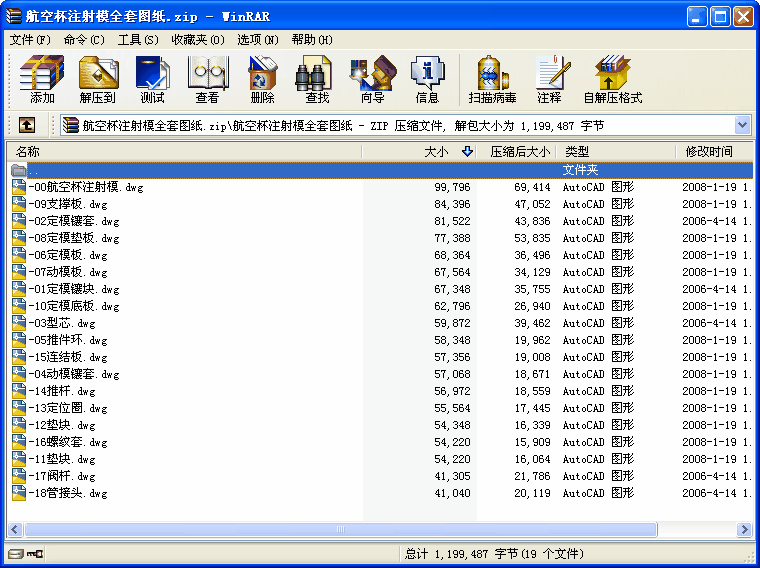
Task: Start 扫描病毒 (Virus Scan) tool
Action: click(492, 79)
